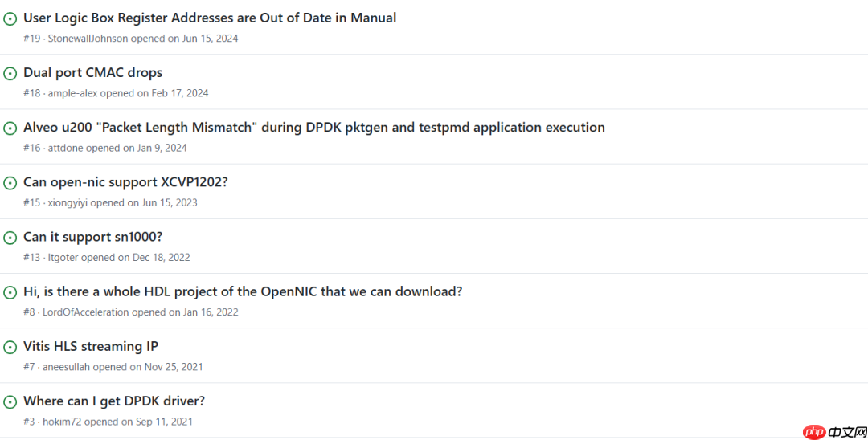Visit StonewallJohnson author link
Image resolution: width=868 pixels, height=440 pixels.
coord(88,39)
